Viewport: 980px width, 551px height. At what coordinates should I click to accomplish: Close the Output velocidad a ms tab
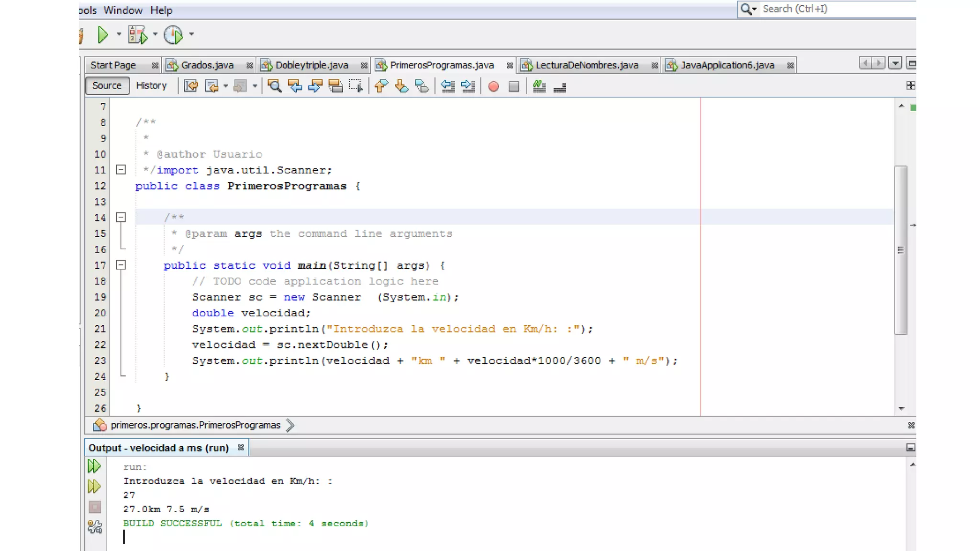click(241, 448)
